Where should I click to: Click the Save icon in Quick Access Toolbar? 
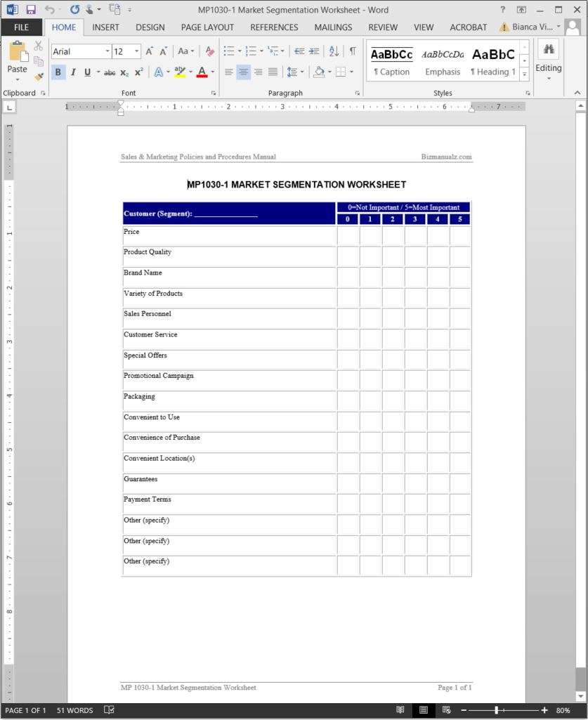[31, 10]
